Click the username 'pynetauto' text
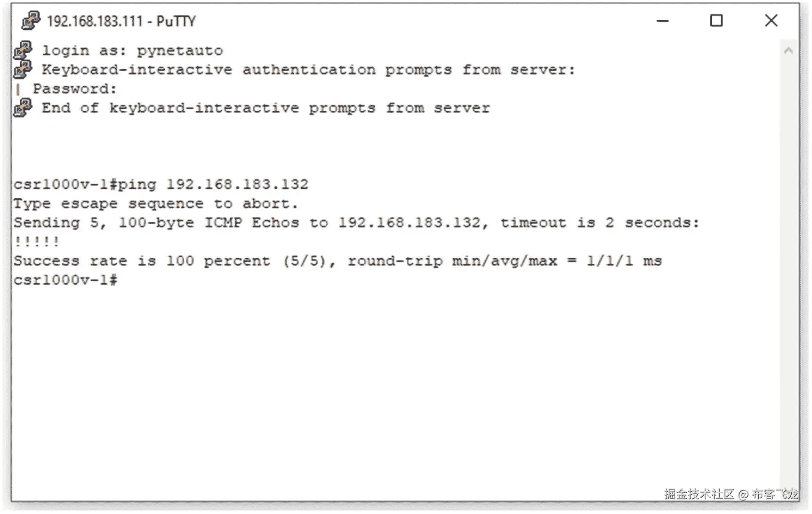Viewport: 812px width, 514px height. tap(180, 50)
